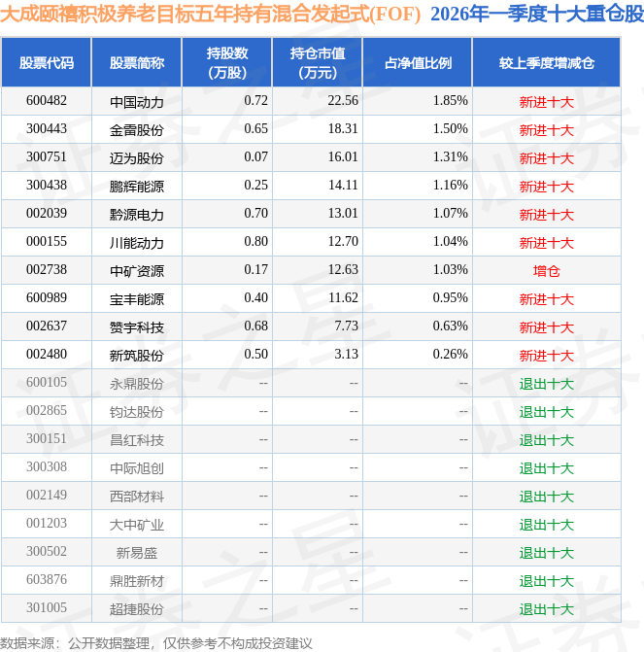Select stock name 西部材料
This screenshot has width=644, height=652.
pos(136,497)
